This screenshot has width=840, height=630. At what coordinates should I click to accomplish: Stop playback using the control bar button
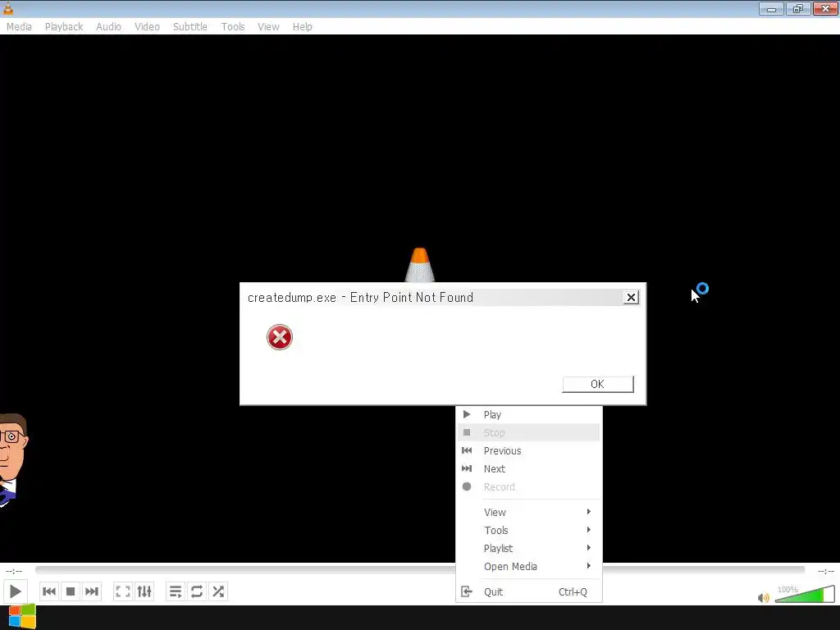(71, 591)
